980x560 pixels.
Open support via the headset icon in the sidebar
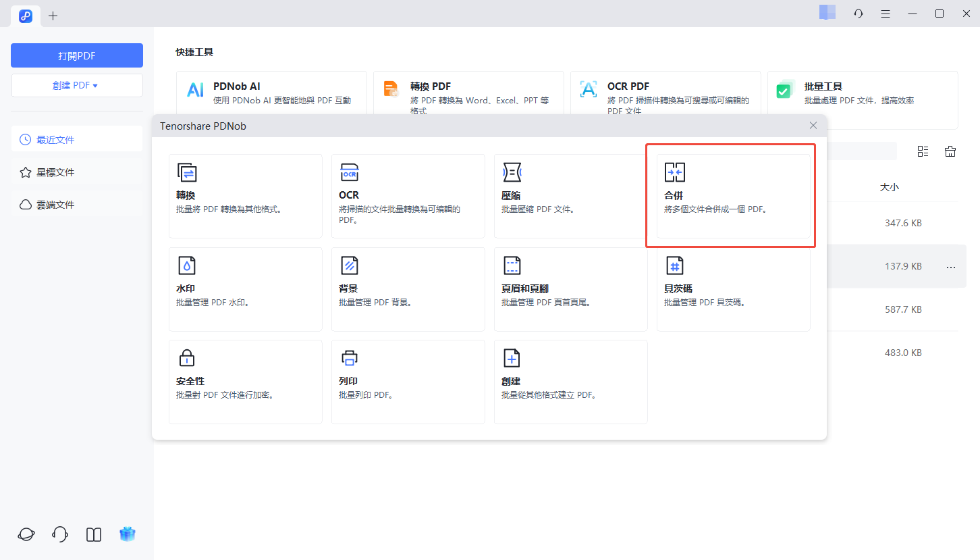click(x=59, y=534)
